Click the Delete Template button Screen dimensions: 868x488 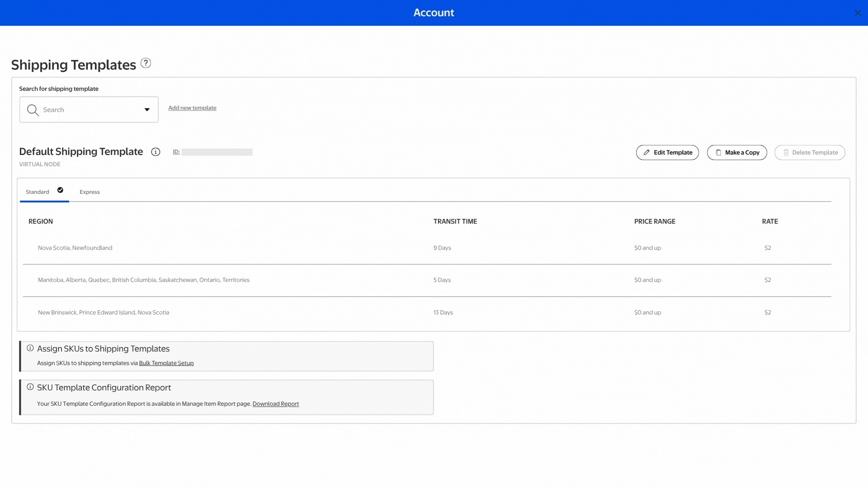tap(810, 153)
